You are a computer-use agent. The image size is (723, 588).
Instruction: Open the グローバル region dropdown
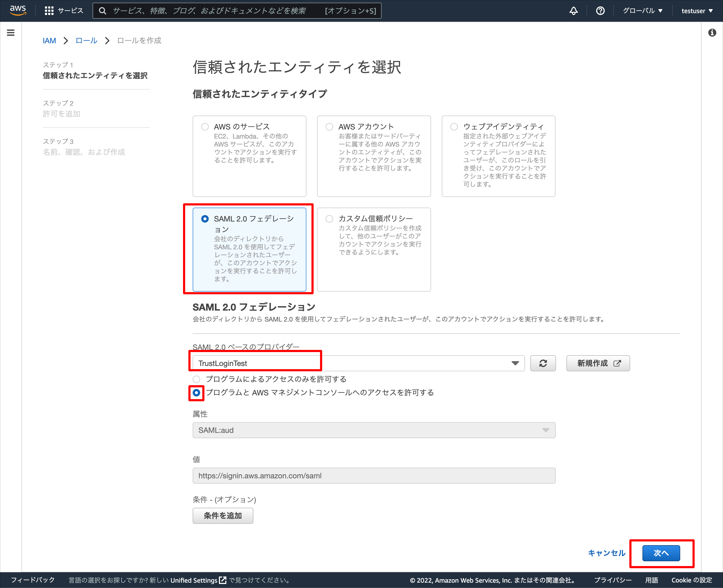pos(642,11)
